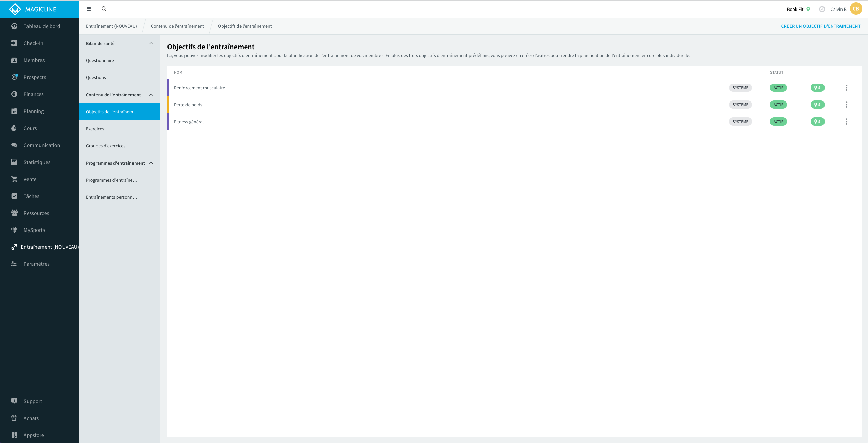This screenshot has width=868, height=443.
Task: Click the NOM column header
Action: (x=178, y=72)
